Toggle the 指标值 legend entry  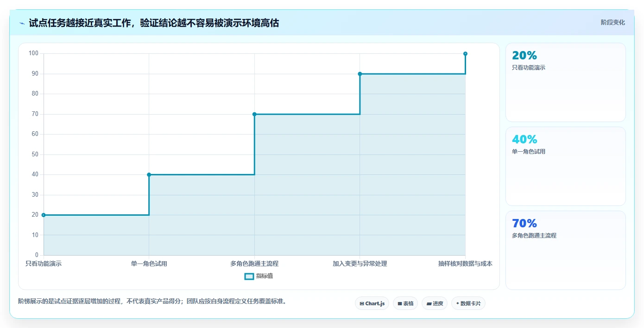(x=259, y=276)
